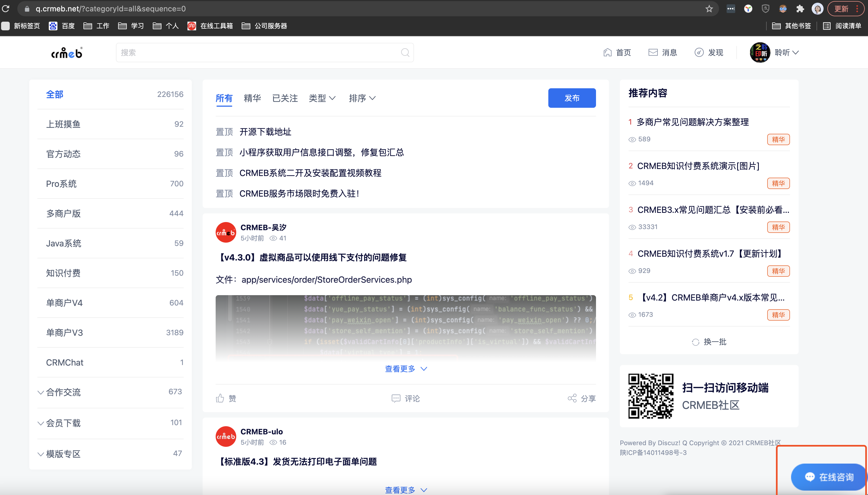Open the pinned 开源下载地址 post
Screen dimensions: 868x495
click(265, 132)
